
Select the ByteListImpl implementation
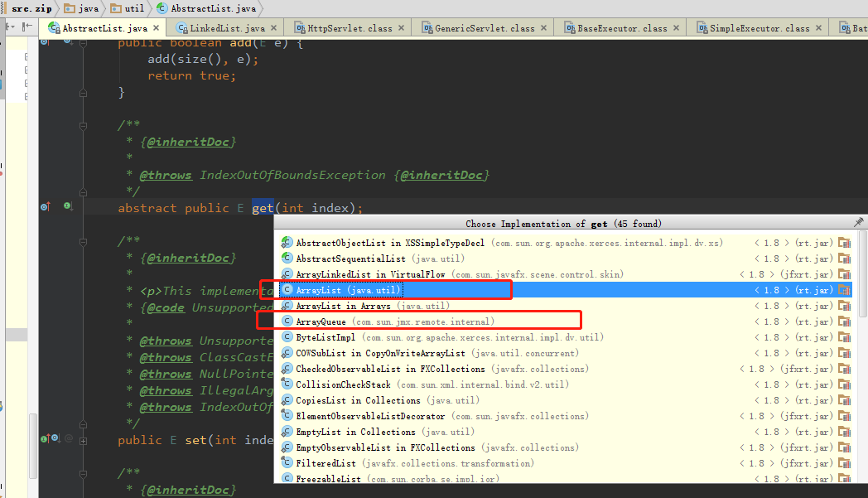coord(565,337)
